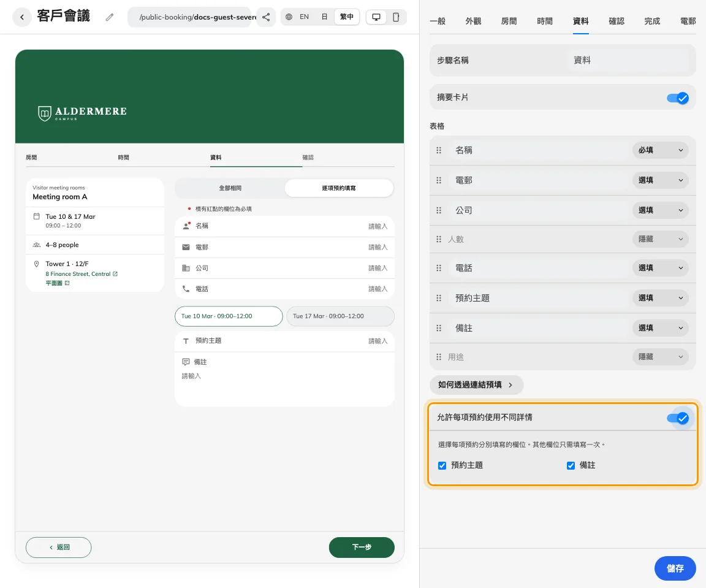Click the 步驟名稱 input field

[x=627, y=60]
